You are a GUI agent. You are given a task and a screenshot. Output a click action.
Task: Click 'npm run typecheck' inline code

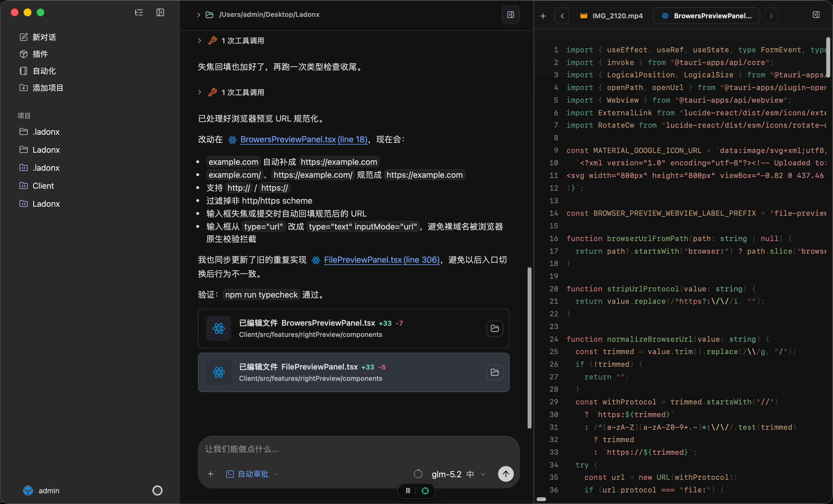tap(261, 295)
